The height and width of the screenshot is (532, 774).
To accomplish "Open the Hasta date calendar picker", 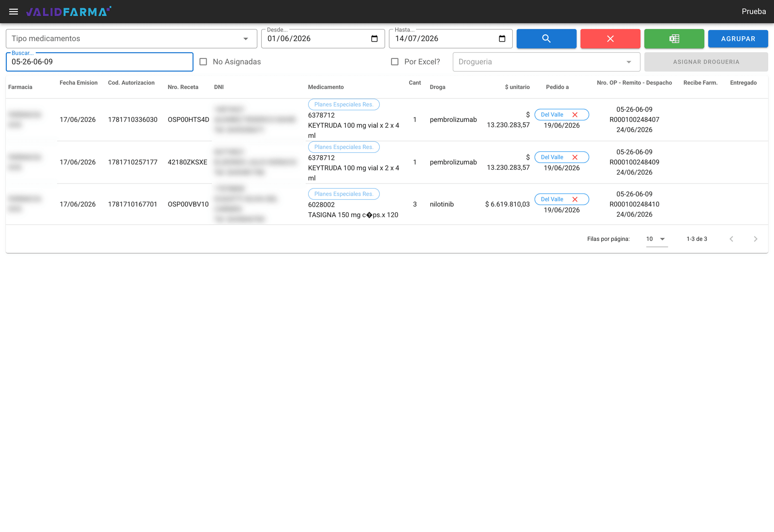I will click(502, 39).
